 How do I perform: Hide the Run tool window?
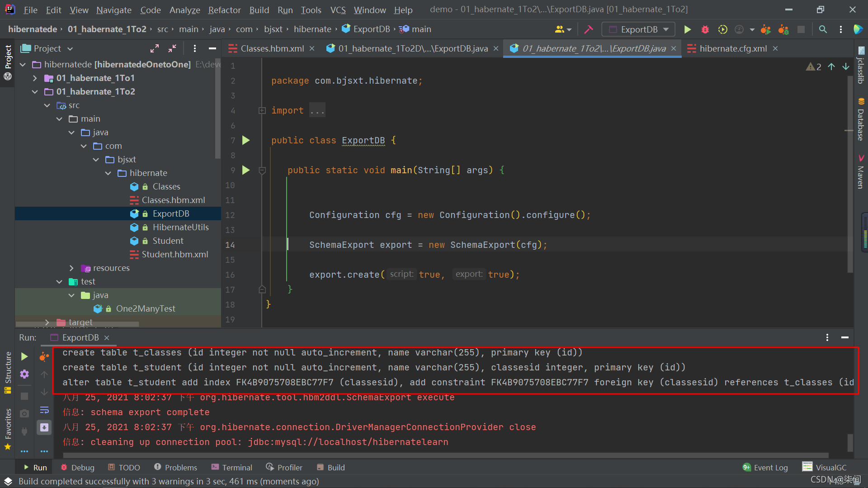click(x=844, y=337)
